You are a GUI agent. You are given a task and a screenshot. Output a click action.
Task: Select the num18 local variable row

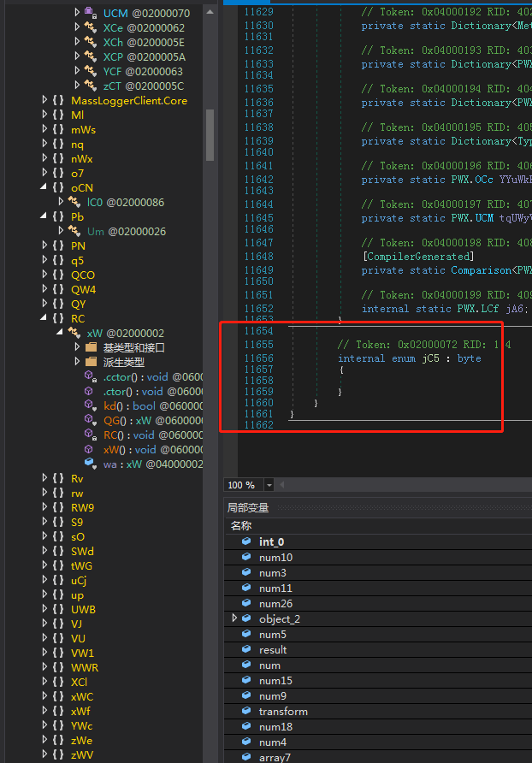pos(378,726)
